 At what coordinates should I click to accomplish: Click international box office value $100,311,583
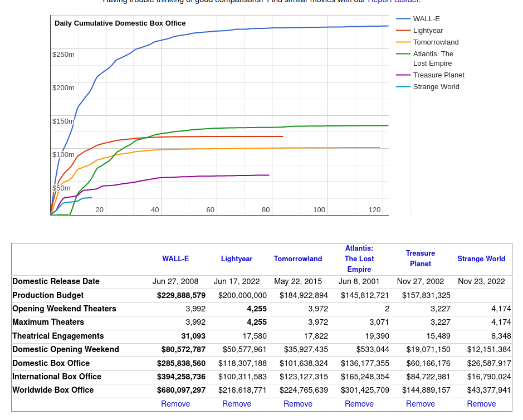point(242,377)
